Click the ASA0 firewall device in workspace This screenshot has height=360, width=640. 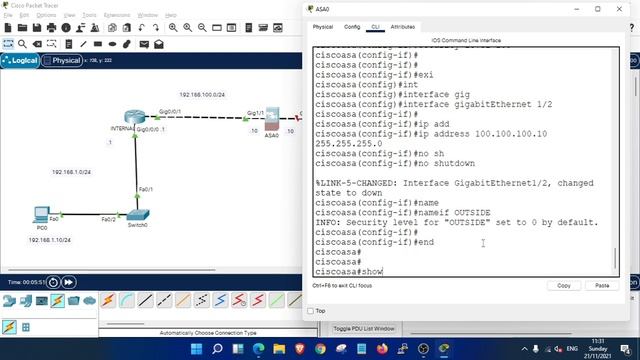(272, 119)
